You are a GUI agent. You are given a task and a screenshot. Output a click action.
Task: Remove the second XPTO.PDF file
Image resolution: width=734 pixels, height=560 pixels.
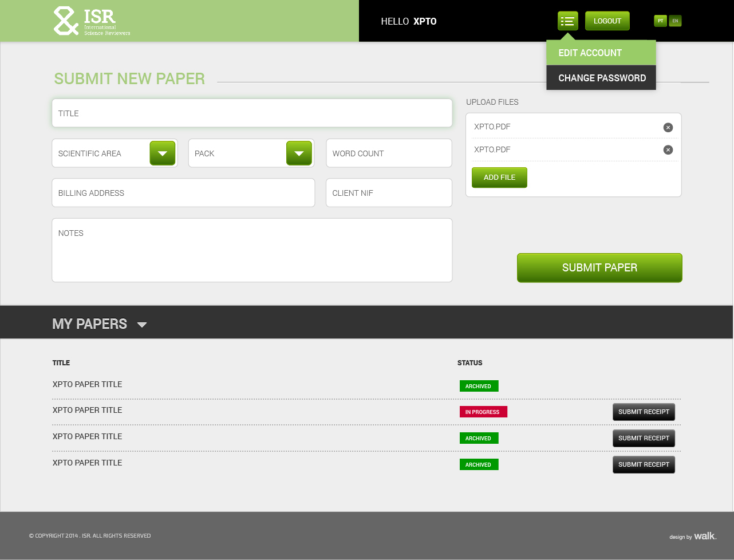(x=668, y=149)
